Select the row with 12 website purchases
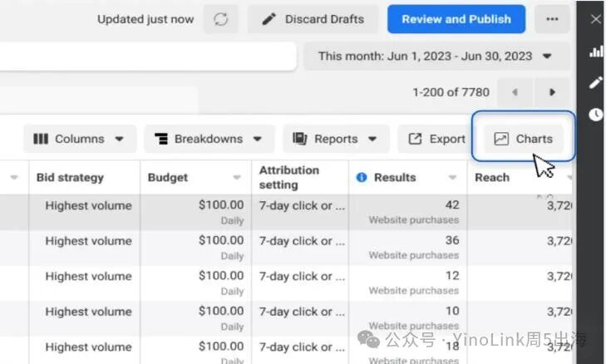The height and width of the screenshot is (364, 606). [286, 283]
